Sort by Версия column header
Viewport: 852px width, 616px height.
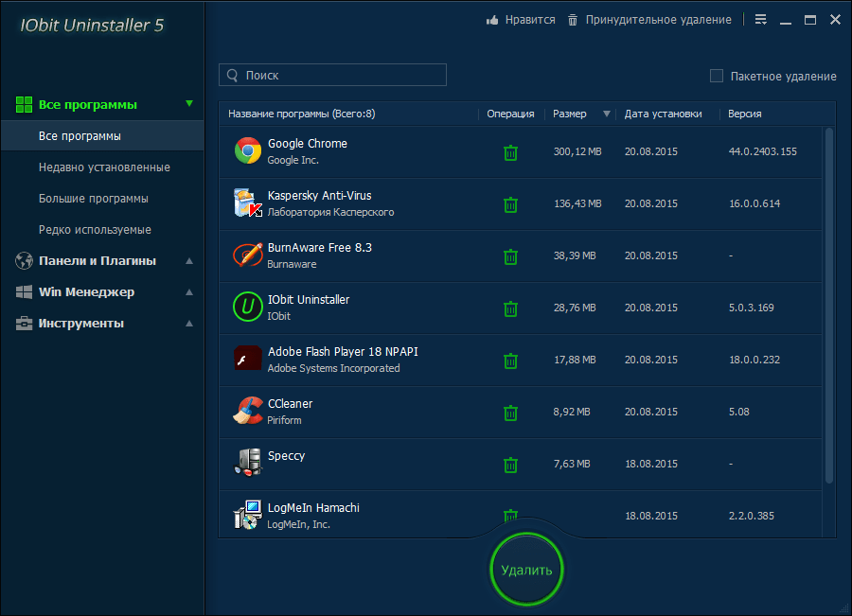tap(744, 114)
